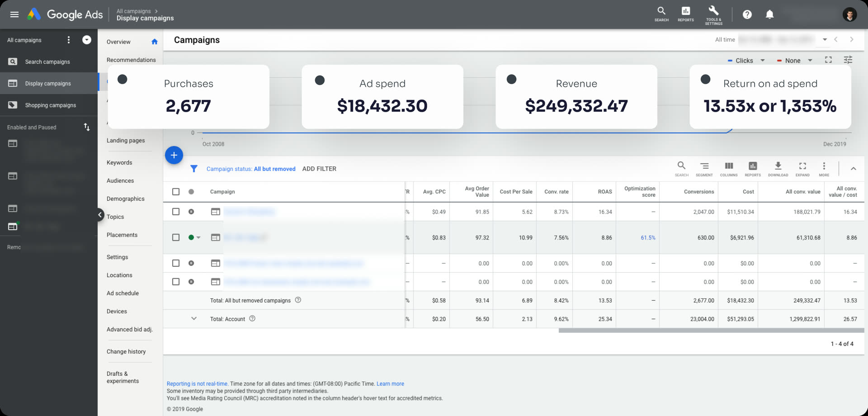Open Tools & Settings wrench icon
The image size is (868, 416).
point(713,14)
